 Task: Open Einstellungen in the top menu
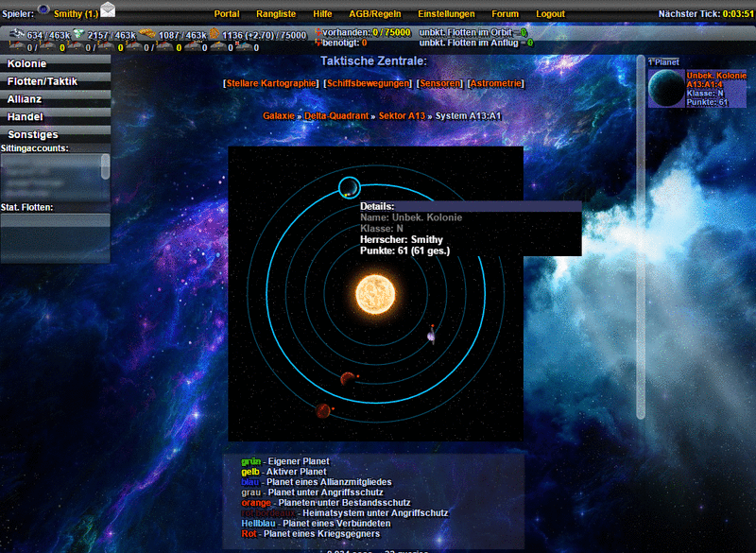[x=446, y=14]
